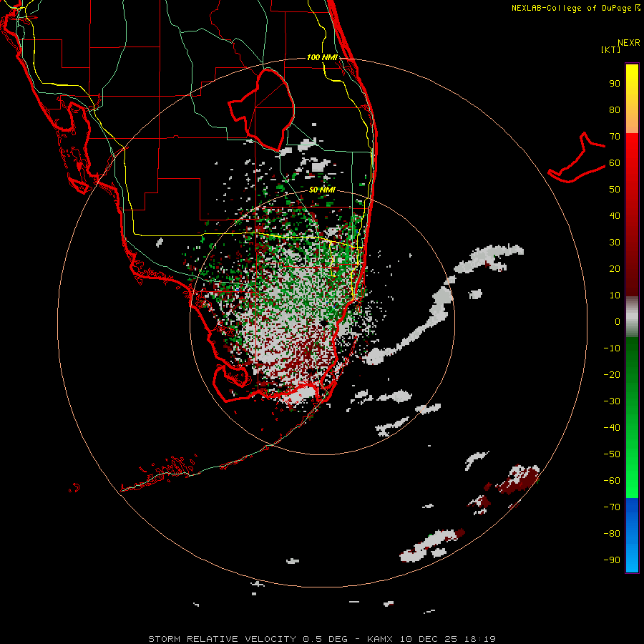Click the 40 value on the velocity scale

pos(615,216)
